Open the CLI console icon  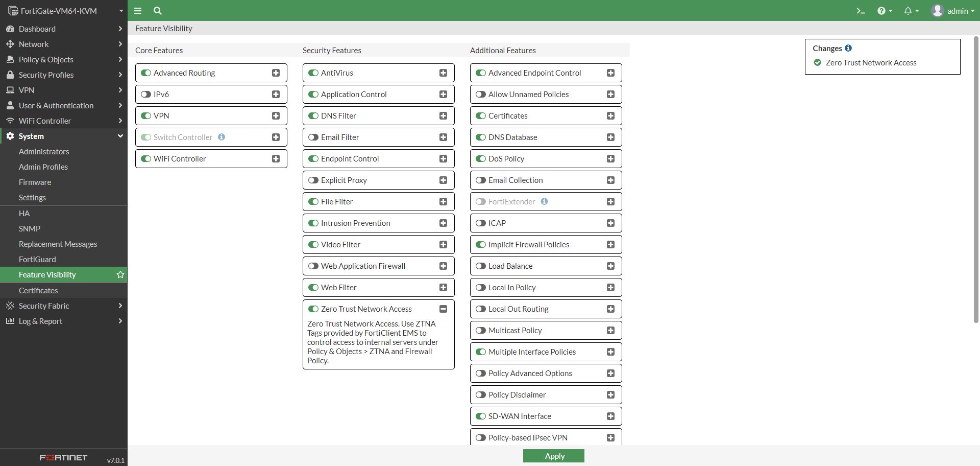861,11
